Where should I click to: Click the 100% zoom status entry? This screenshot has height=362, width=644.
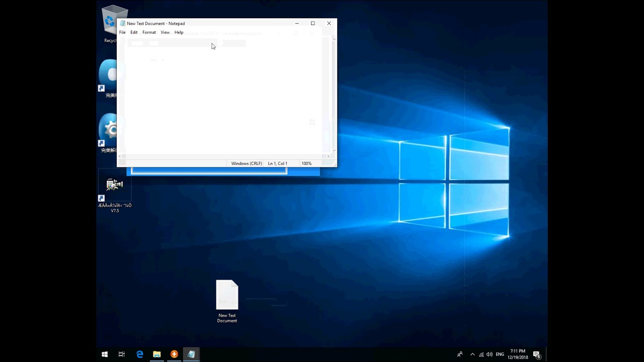click(306, 163)
